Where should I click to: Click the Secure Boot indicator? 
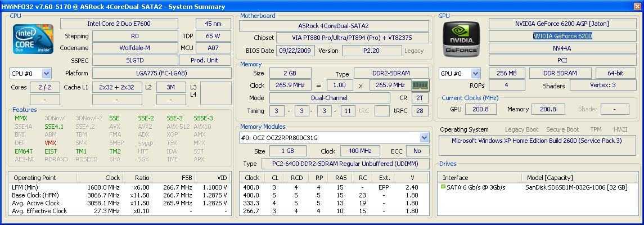pos(562,129)
